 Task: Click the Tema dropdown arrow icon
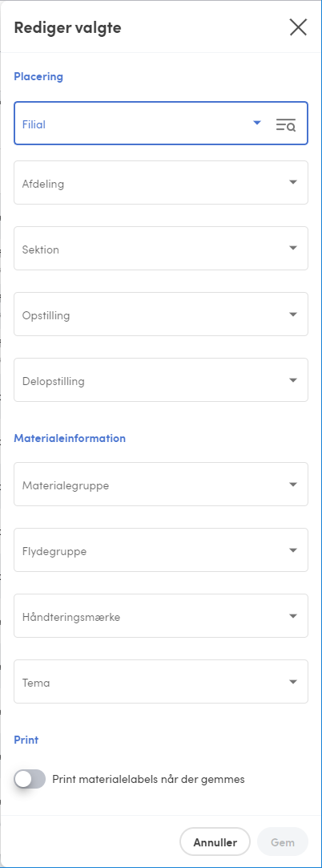click(293, 681)
